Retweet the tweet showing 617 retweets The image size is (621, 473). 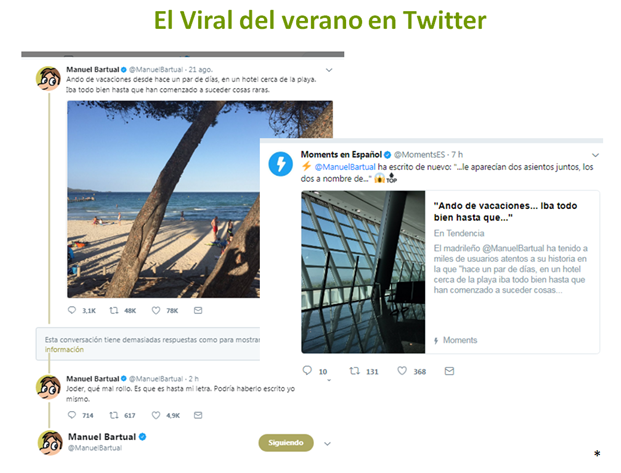tap(114, 415)
